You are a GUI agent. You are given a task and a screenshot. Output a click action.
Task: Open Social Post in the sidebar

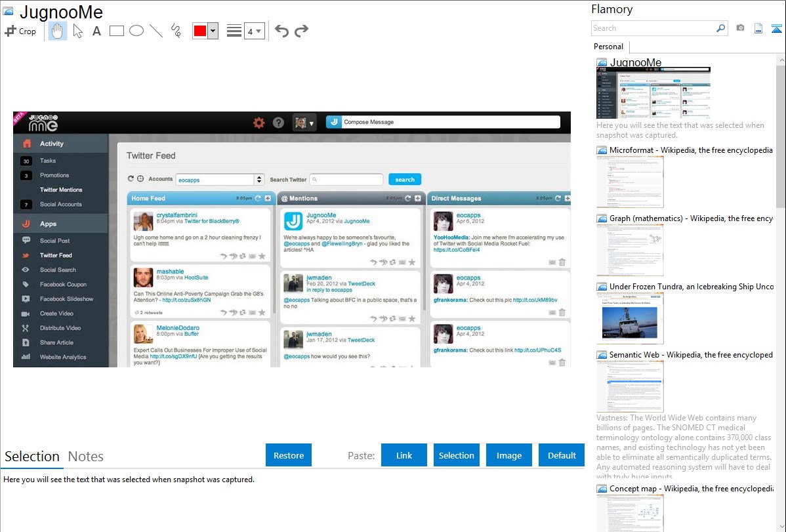point(54,241)
